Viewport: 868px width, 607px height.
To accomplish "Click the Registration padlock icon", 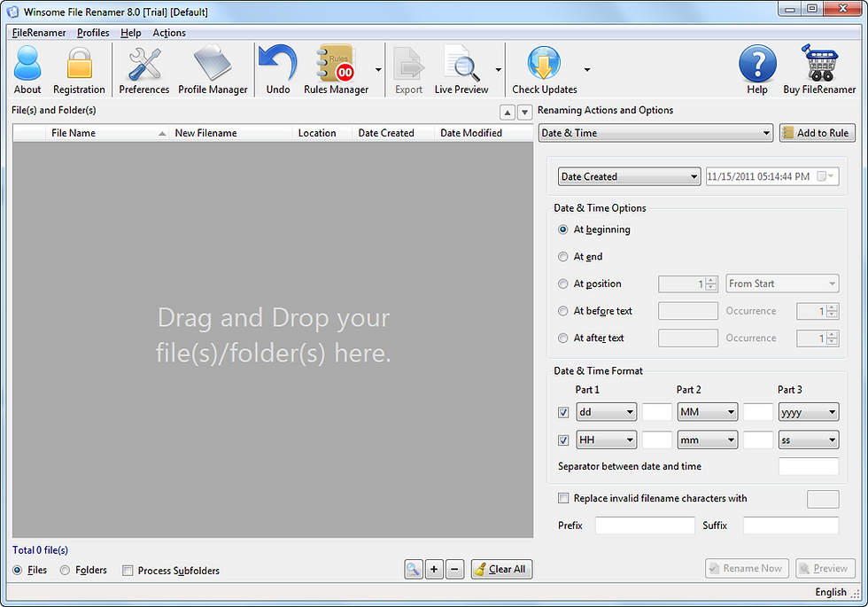I will [79, 70].
